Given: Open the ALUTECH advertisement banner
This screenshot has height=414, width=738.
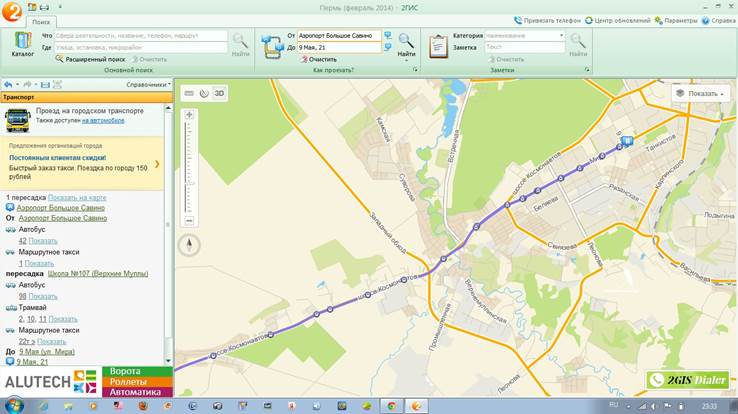Looking at the screenshot, I should pos(87,382).
